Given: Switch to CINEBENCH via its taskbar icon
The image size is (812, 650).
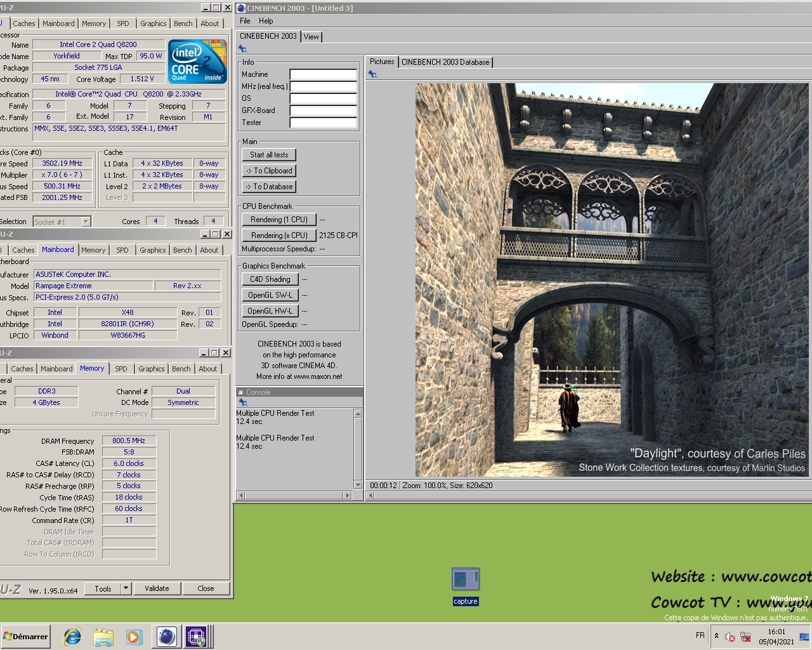Looking at the screenshot, I should [166, 637].
